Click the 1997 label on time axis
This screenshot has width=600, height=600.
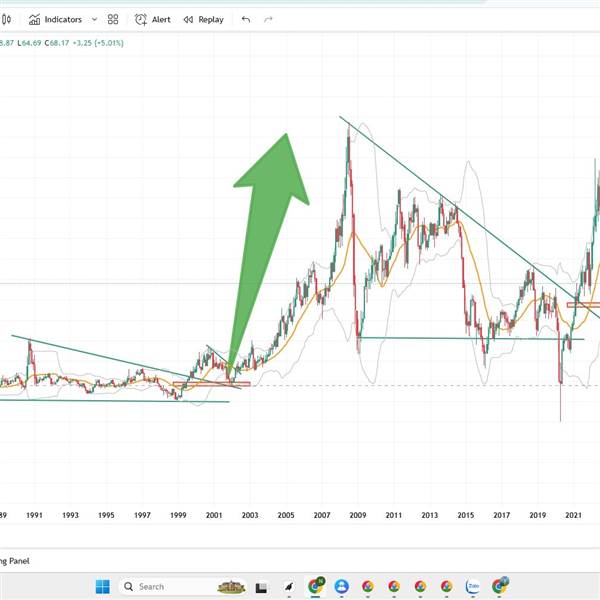tap(142, 515)
